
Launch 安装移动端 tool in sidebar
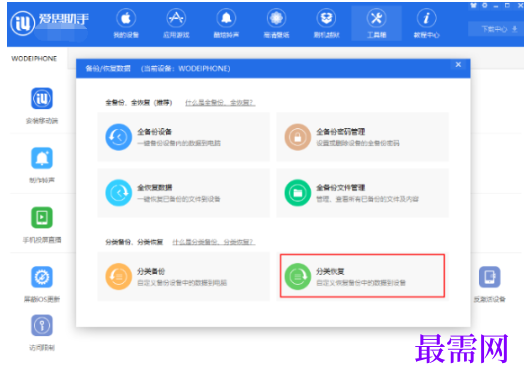point(42,105)
